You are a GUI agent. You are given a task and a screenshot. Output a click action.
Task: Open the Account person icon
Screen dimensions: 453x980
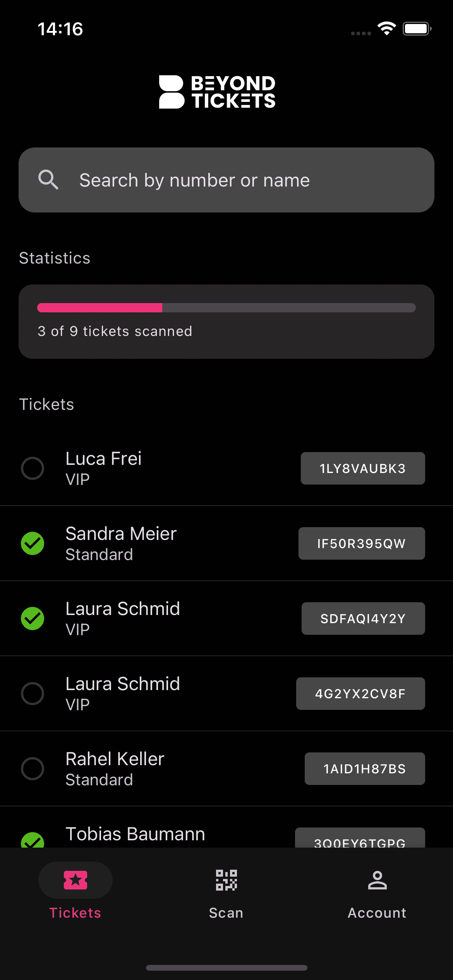[x=377, y=880]
